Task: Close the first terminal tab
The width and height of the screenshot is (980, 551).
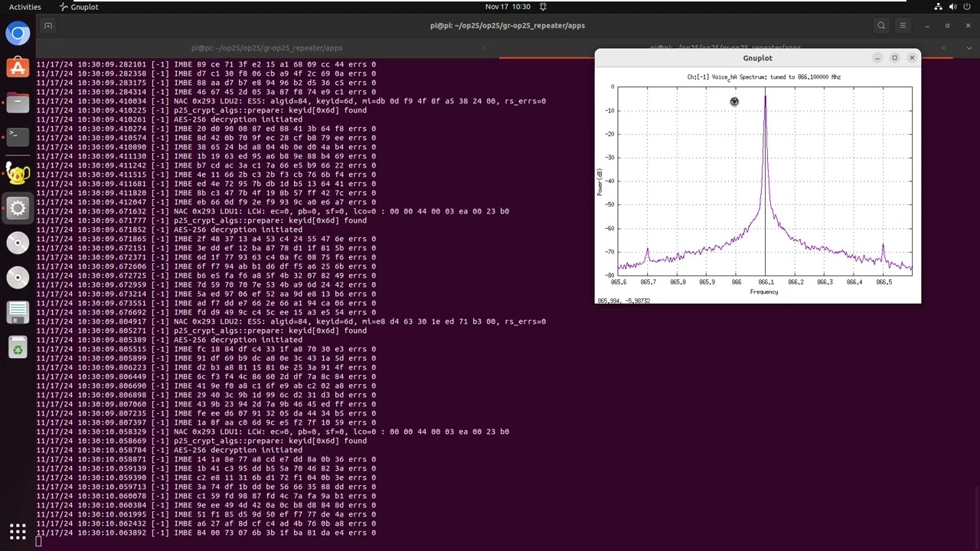Action: click(x=484, y=47)
